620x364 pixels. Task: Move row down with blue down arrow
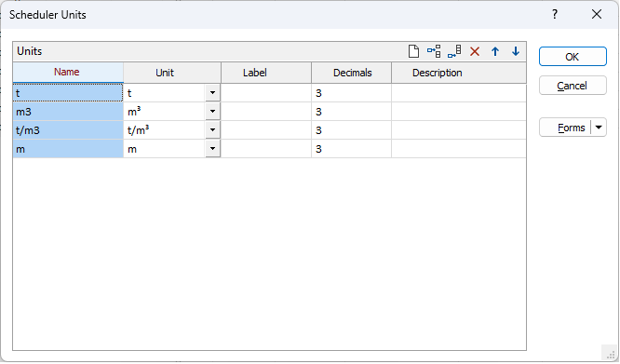515,51
